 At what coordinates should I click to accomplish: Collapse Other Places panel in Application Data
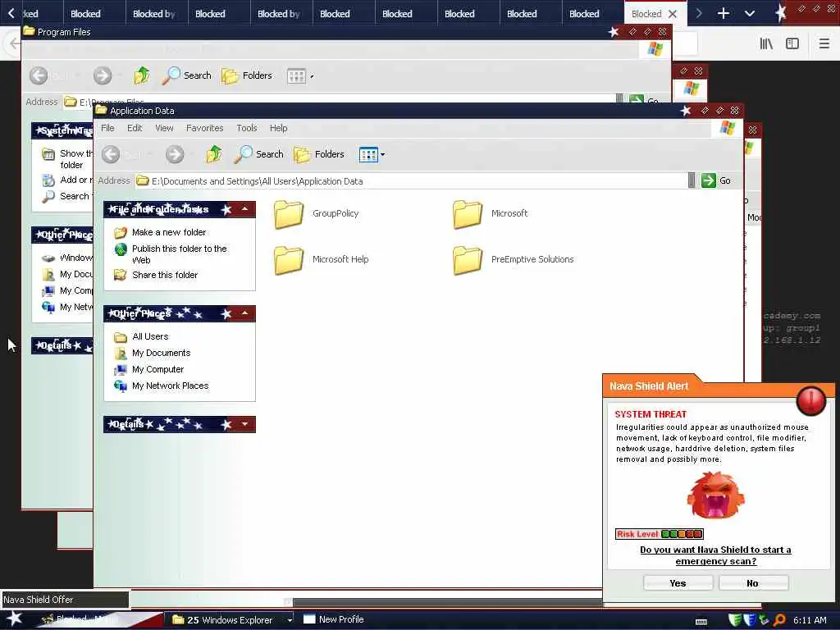[x=244, y=313]
